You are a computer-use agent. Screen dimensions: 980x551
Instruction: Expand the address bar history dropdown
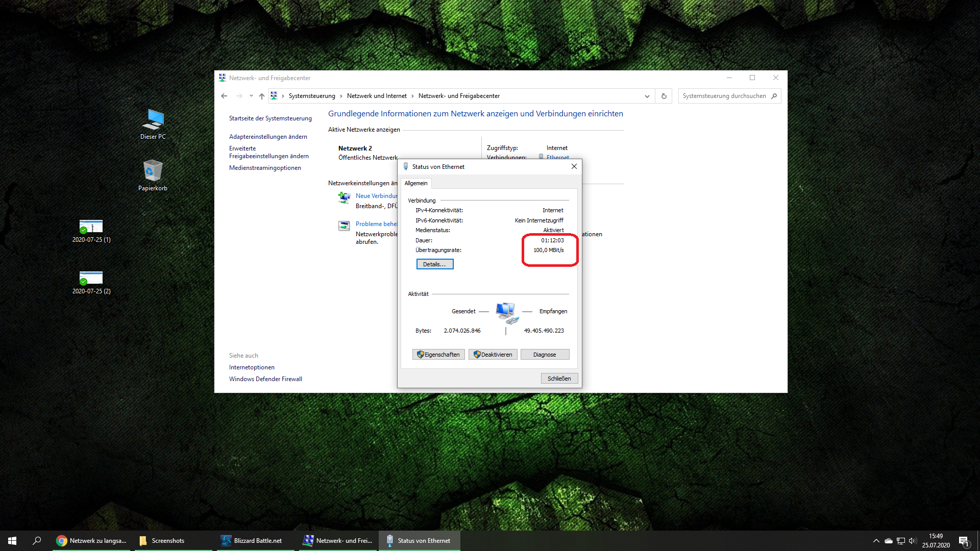(x=647, y=96)
